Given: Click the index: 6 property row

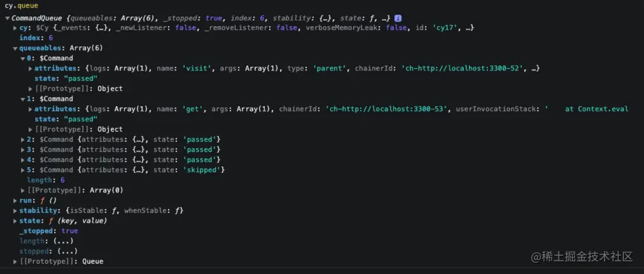Looking at the screenshot, I should (36, 38).
